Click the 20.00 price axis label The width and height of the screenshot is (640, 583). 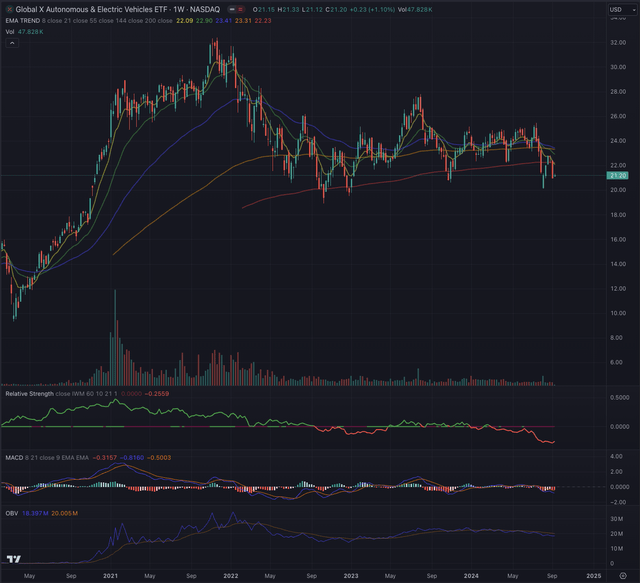618,190
